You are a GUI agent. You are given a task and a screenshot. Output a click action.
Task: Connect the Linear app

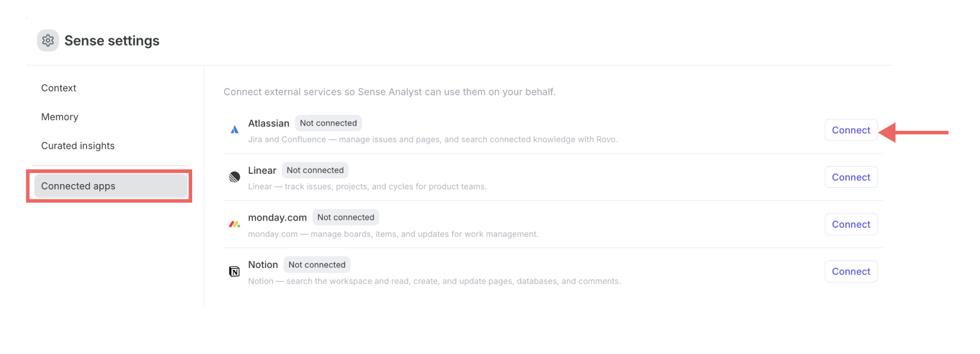[851, 177]
